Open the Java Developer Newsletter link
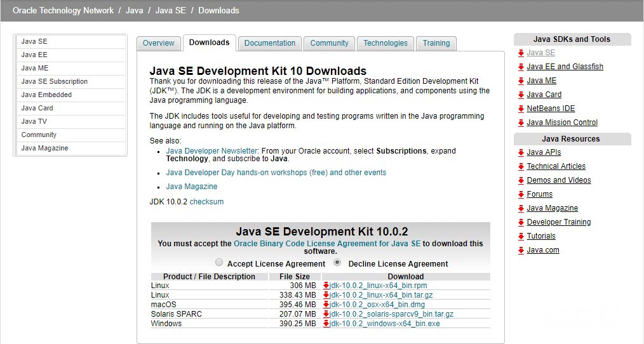 pyautogui.click(x=211, y=151)
